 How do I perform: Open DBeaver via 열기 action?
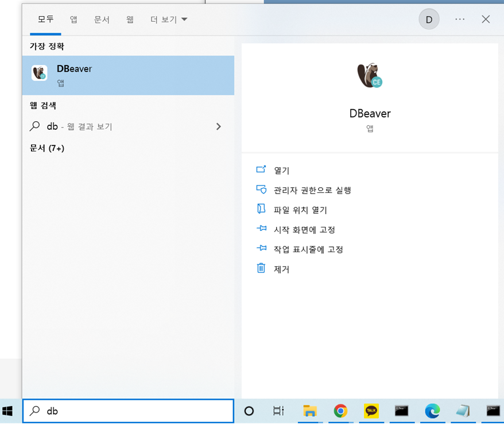(x=281, y=171)
